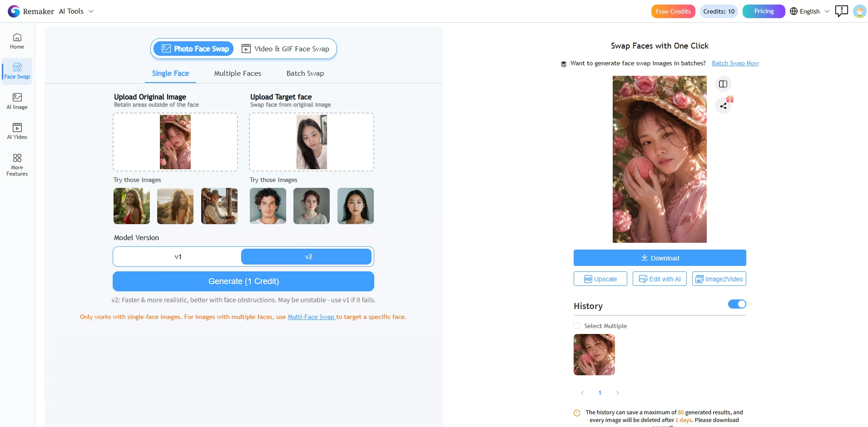Open the feedback message icon

point(841,11)
